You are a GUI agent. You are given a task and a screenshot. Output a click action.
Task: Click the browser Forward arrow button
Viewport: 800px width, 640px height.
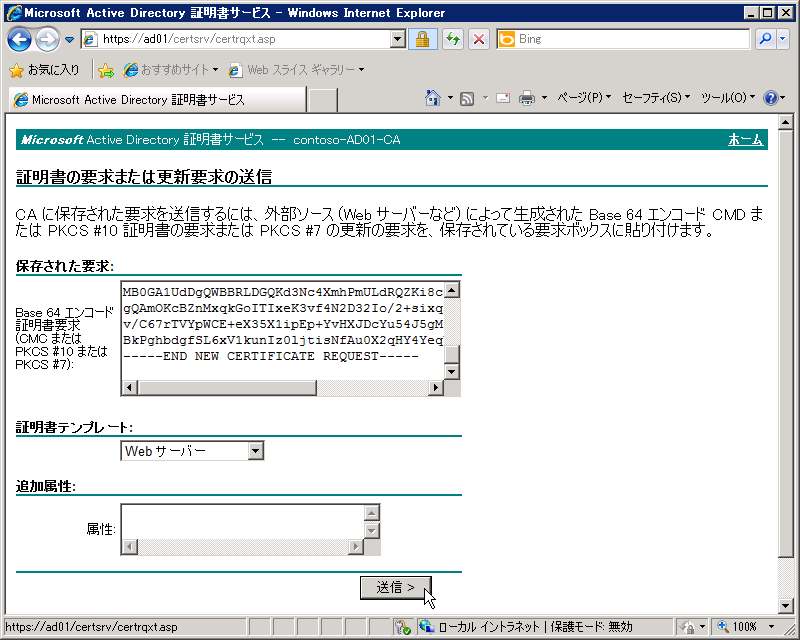point(47,39)
